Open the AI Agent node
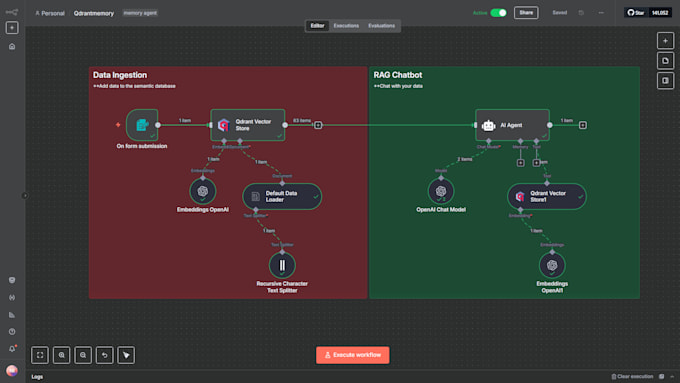Viewport: 680px width, 383px height. coord(512,125)
